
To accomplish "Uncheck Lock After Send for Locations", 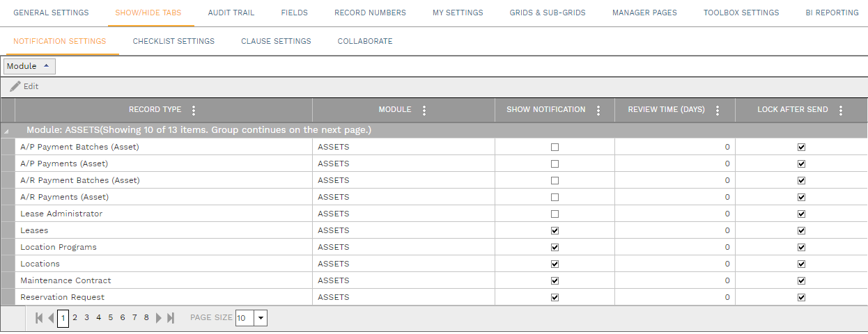I will (801, 264).
